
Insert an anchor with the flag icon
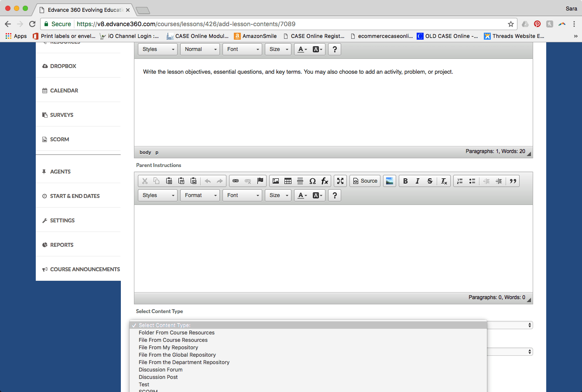coord(260,181)
